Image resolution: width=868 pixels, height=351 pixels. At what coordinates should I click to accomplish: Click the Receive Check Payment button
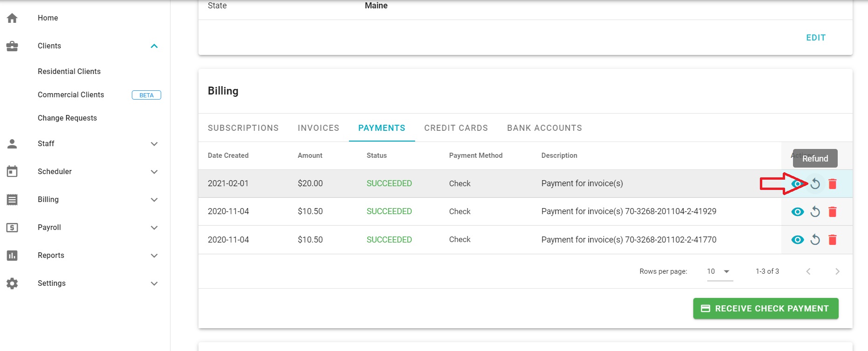pyautogui.click(x=765, y=309)
